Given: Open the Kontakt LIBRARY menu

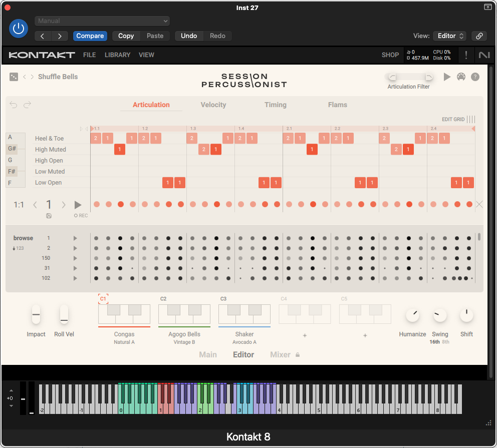Looking at the screenshot, I should coord(118,55).
